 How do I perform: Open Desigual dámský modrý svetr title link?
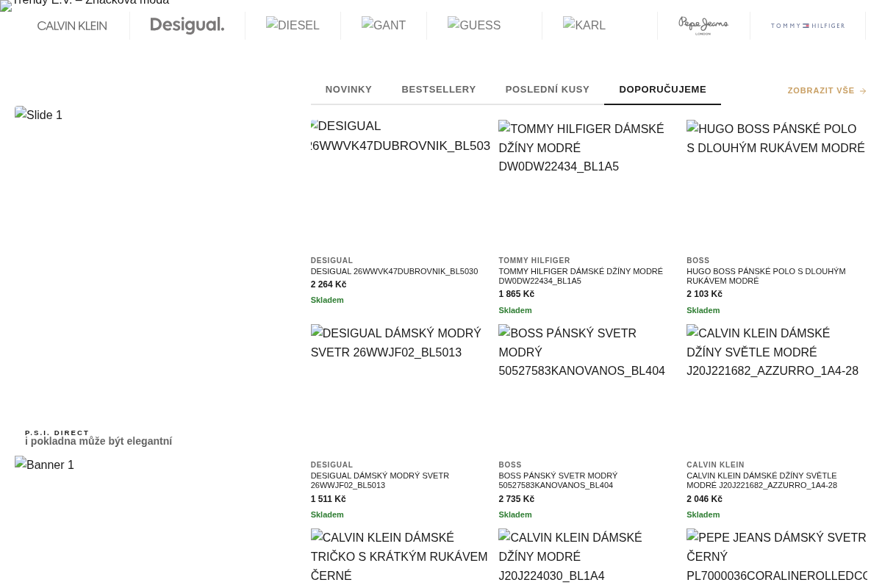(379, 480)
